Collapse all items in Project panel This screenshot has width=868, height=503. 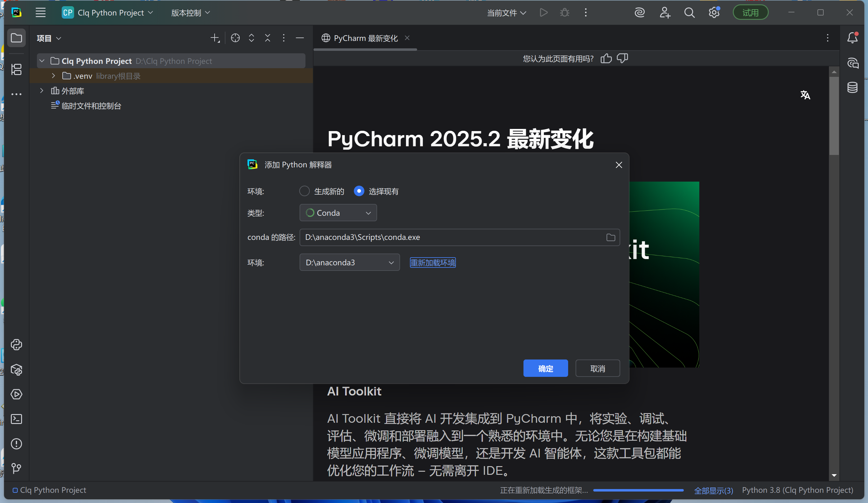[268, 38]
